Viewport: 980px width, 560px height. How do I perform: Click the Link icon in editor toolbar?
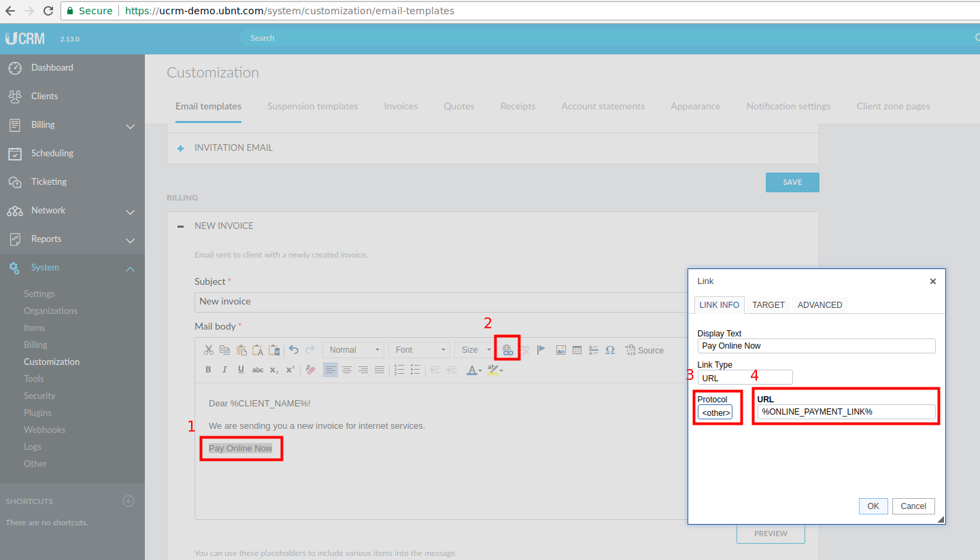tap(507, 350)
